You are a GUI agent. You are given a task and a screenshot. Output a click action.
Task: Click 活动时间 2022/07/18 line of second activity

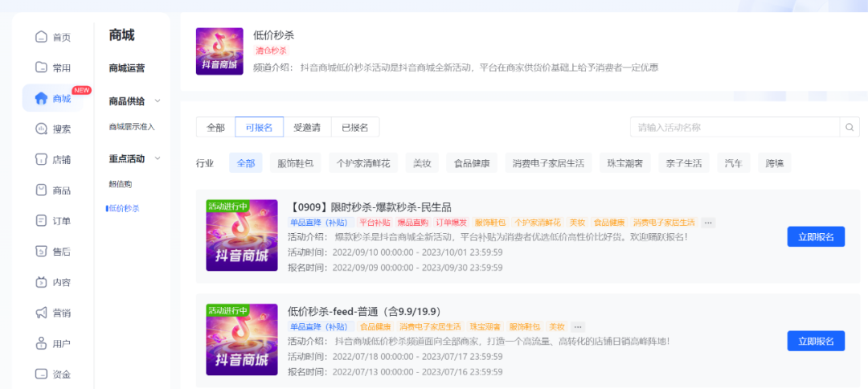[395, 357]
